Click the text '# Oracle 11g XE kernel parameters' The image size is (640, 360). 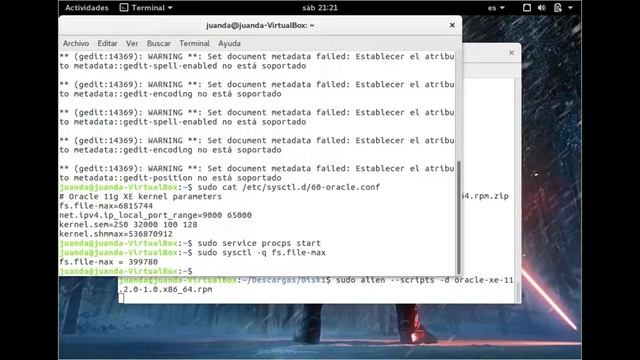tap(140, 196)
